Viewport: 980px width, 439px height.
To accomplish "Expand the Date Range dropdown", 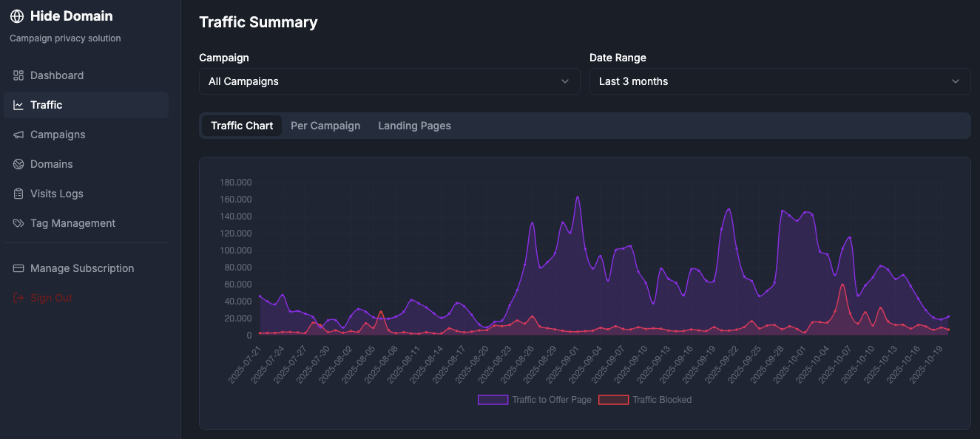I will 780,81.
